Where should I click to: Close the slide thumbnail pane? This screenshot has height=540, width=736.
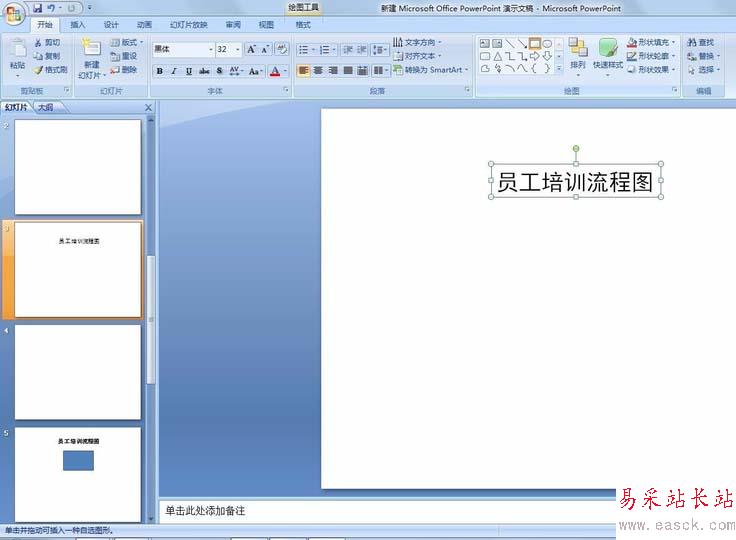click(148, 108)
